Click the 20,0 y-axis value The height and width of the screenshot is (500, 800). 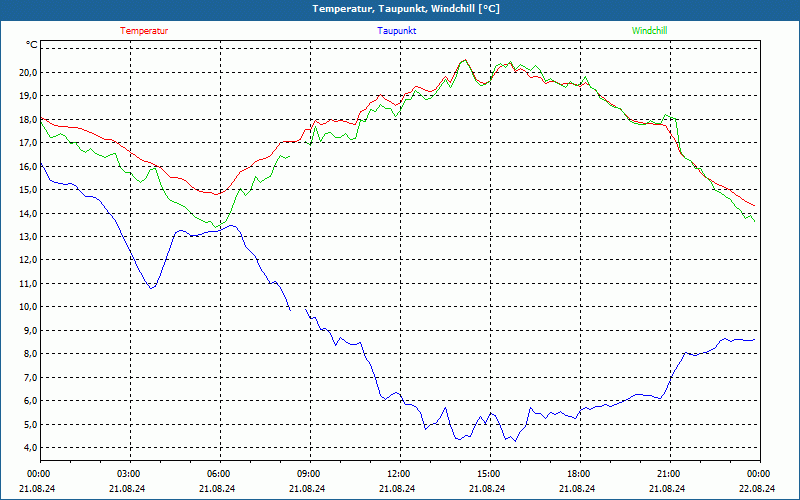click(x=28, y=72)
